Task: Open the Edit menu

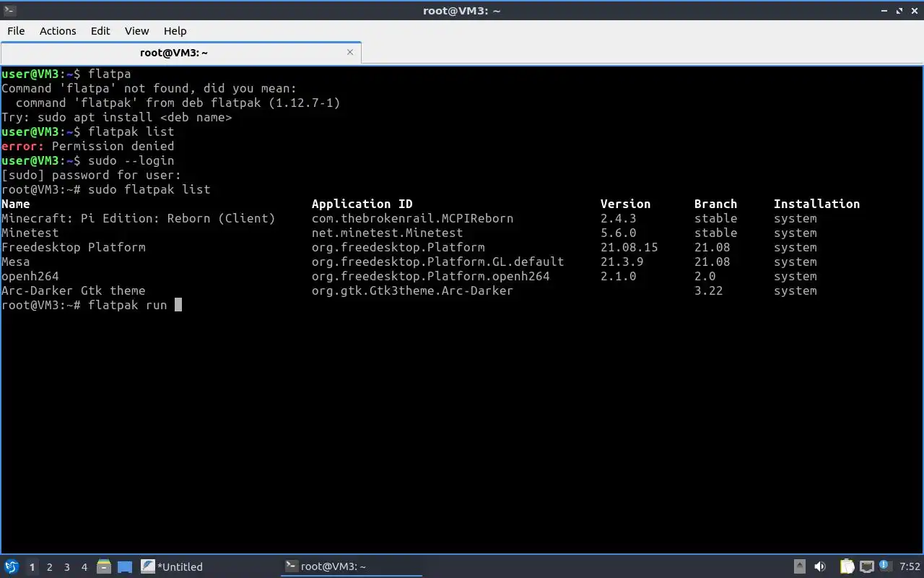Action: (100, 31)
